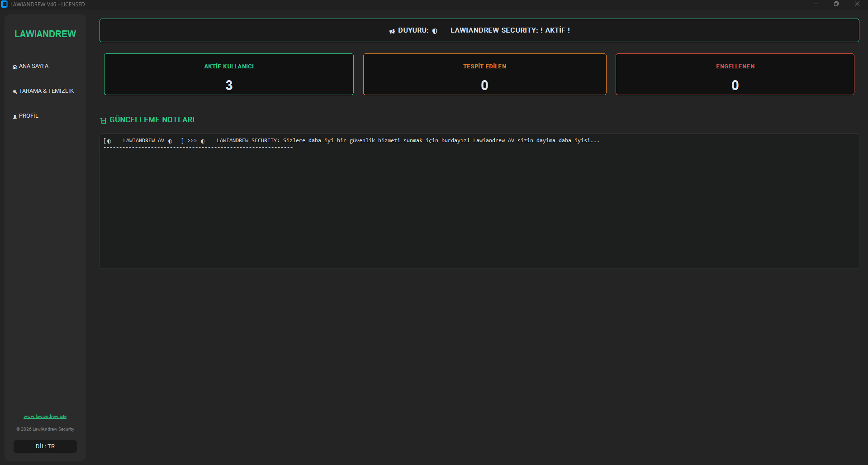Visit the www.lawiandrew.site link
The height and width of the screenshot is (465, 868).
point(45,416)
